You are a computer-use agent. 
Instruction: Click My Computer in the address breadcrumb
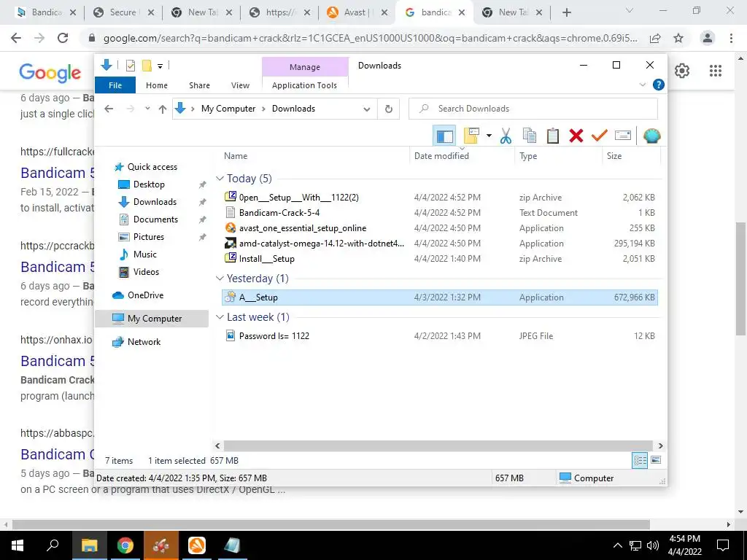[x=228, y=109]
